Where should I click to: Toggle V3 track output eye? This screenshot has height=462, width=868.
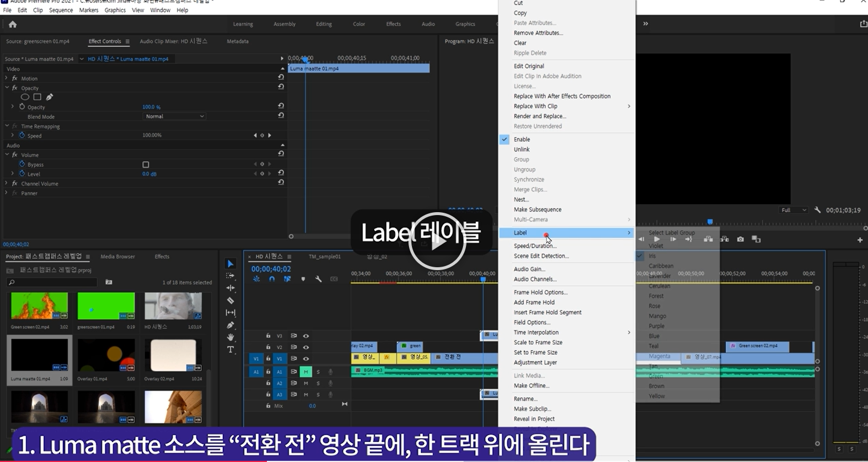click(x=306, y=336)
